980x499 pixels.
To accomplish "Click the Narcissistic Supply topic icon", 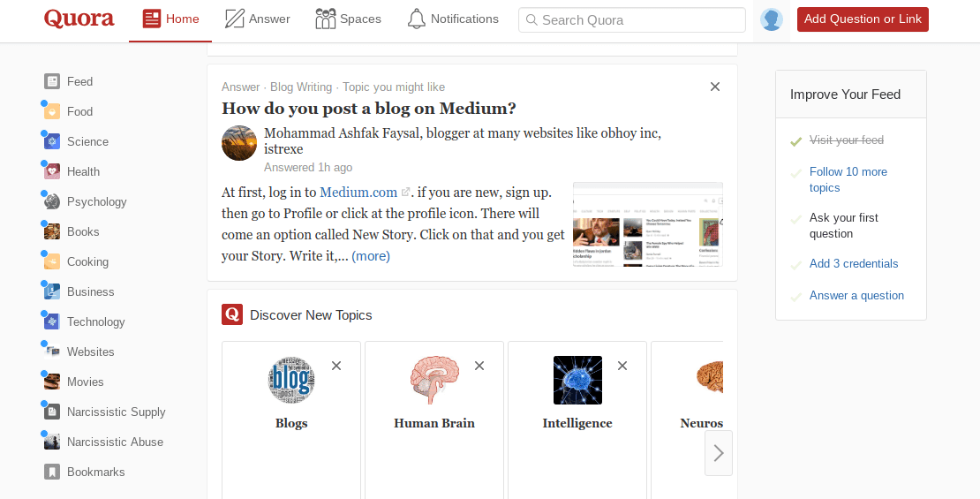I will (x=52, y=412).
